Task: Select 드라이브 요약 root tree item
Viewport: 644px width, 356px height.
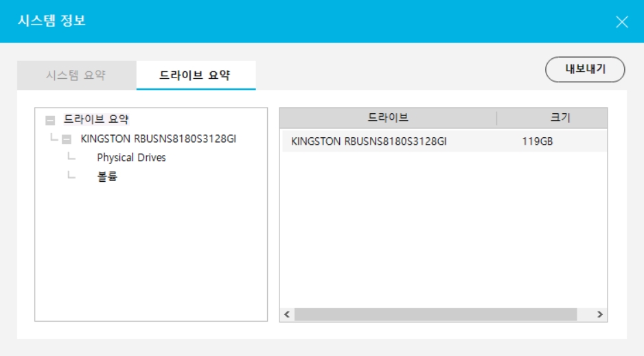Action: point(96,119)
